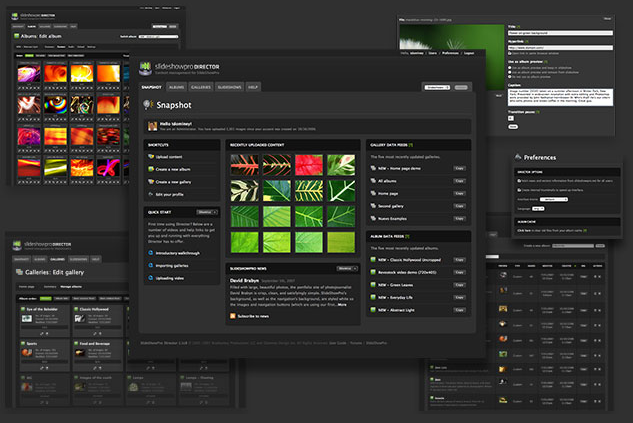Click the Save button in image editor window
The height and width of the screenshot is (423, 633).
tap(513, 126)
